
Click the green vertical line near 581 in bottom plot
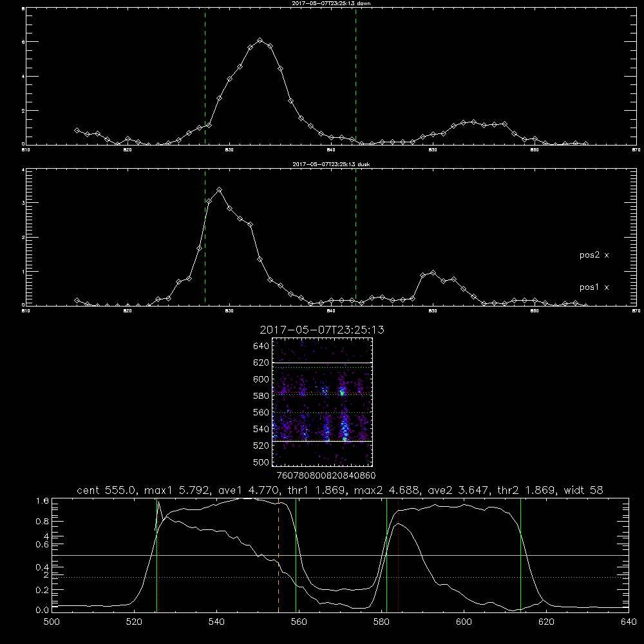[x=386, y=555]
